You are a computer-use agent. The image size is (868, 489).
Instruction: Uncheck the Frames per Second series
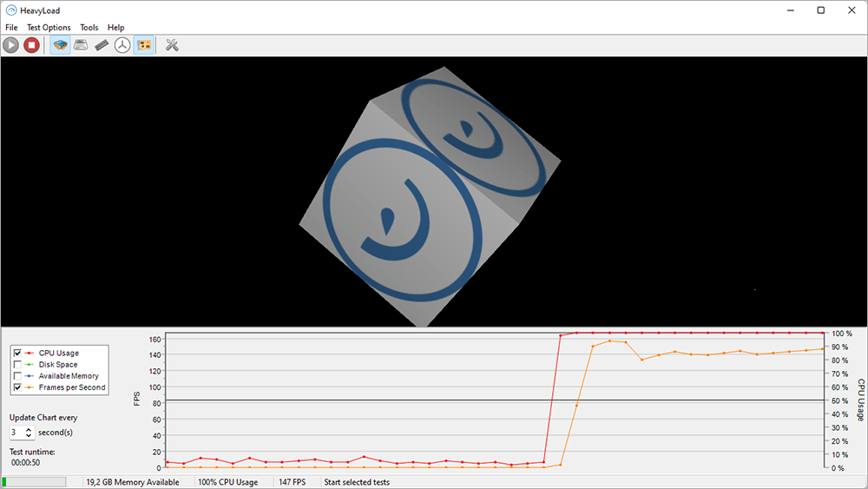pos(17,387)
